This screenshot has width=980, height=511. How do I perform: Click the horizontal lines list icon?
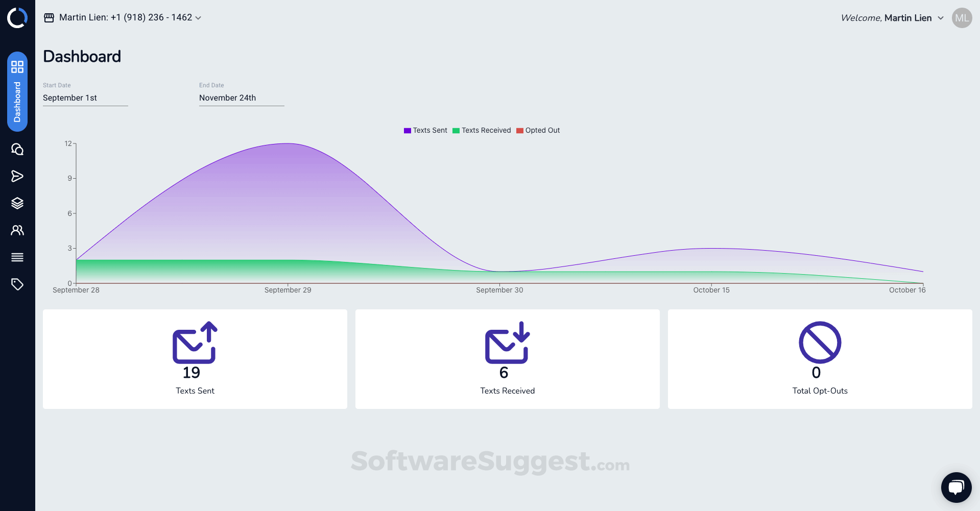[17, 257]
